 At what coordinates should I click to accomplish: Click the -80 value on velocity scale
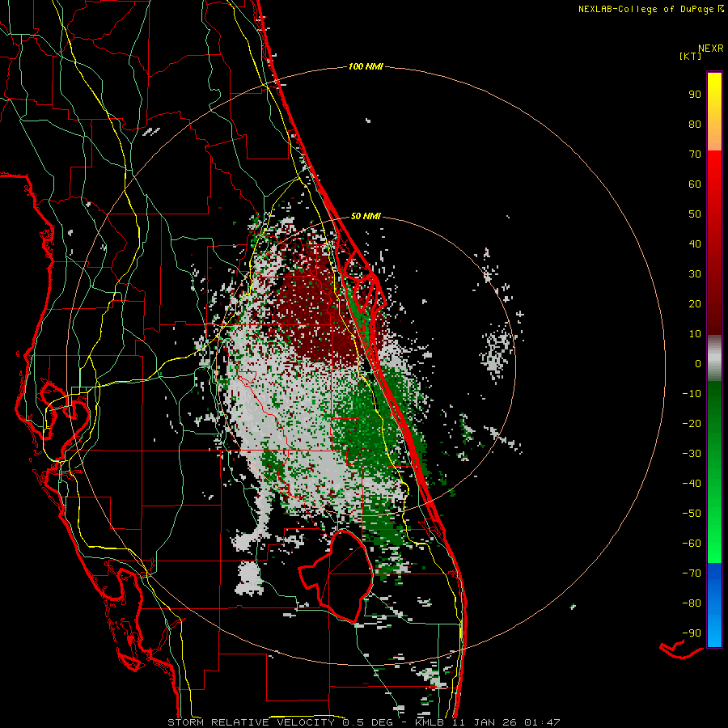(x=692, y=603)
